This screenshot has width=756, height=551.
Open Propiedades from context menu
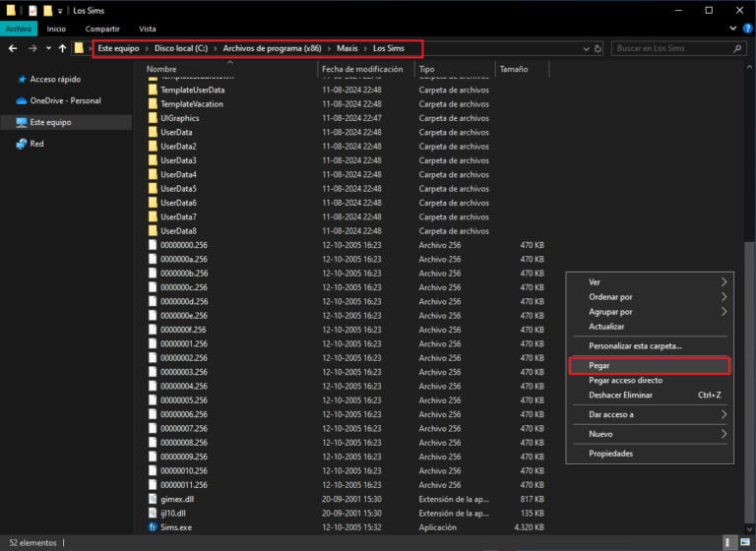(x=650, y=454)
